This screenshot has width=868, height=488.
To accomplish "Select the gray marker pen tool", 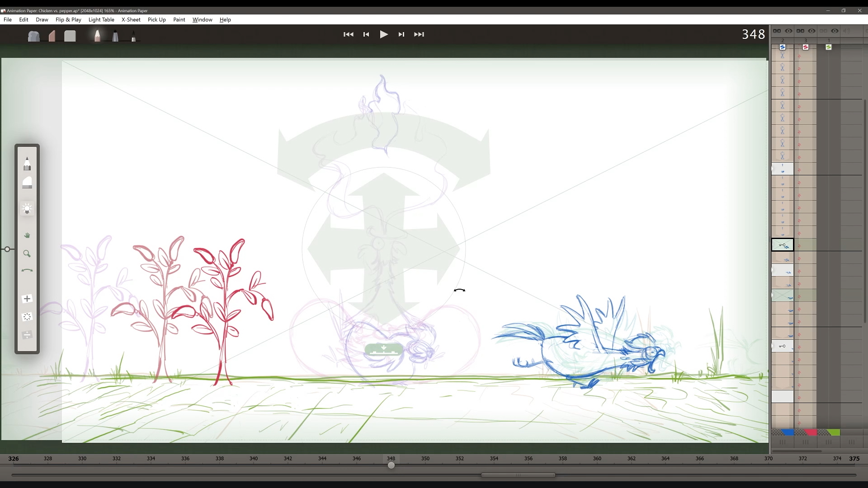I will pos(115,36).
